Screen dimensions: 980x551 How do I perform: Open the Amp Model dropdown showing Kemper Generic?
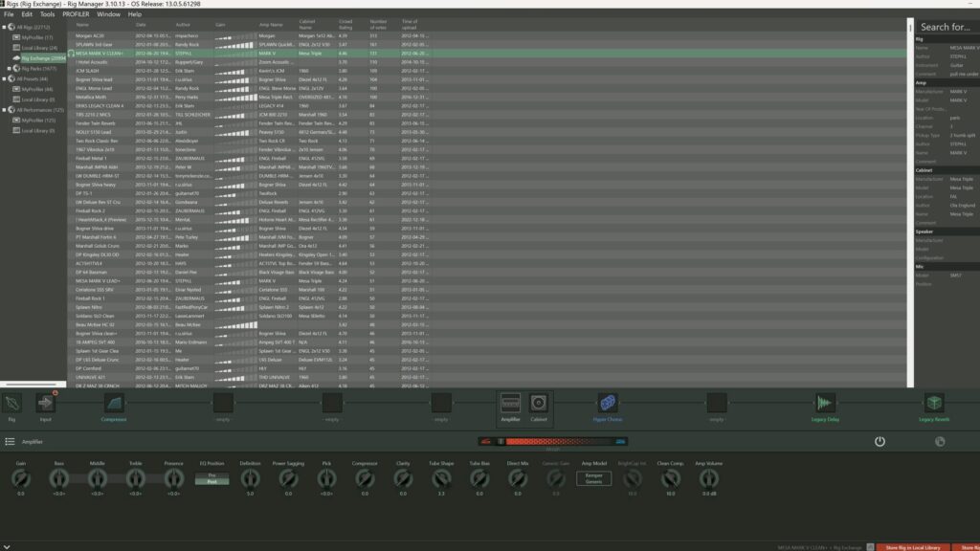[x=593, y=479]
